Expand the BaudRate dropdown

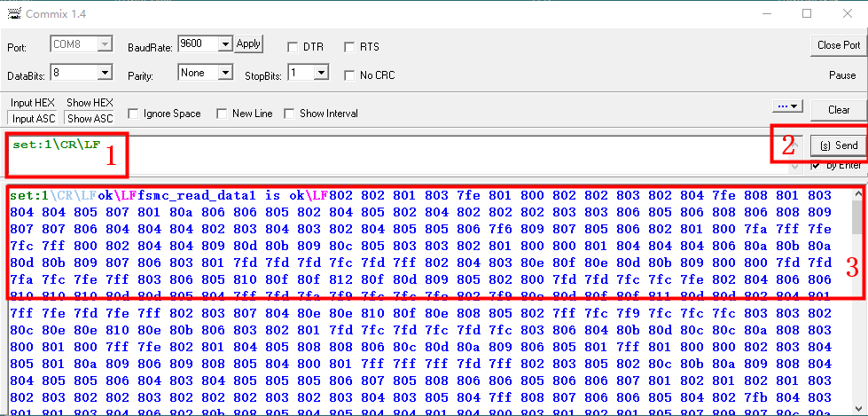(x=224, y=43)
